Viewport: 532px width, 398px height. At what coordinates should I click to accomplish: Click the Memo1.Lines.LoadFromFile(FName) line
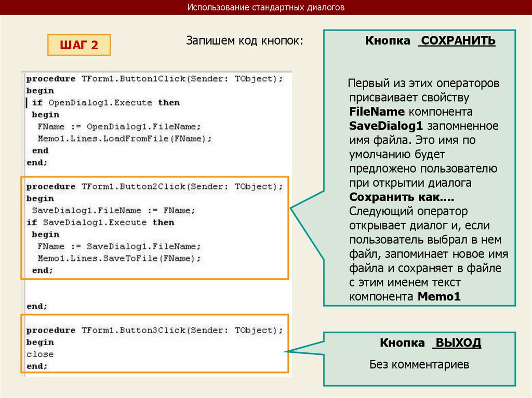click(x=125, y=139)
